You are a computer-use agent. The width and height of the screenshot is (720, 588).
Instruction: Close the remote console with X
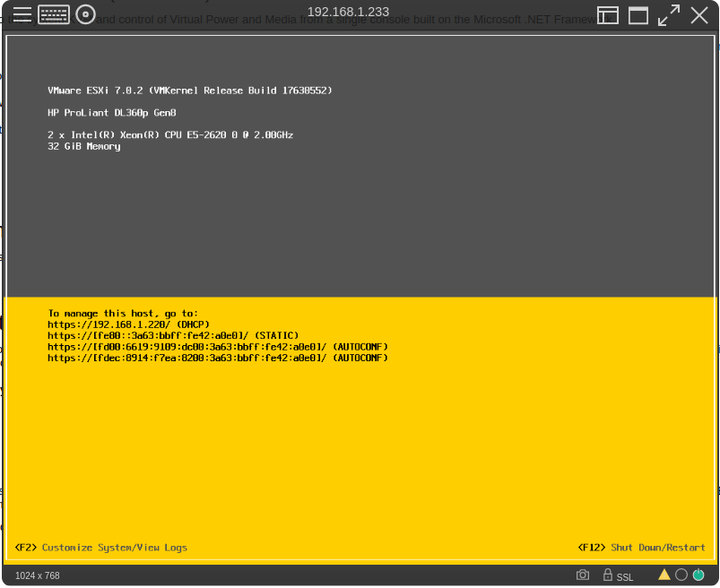pyautogui.click(x=699, y=15)
